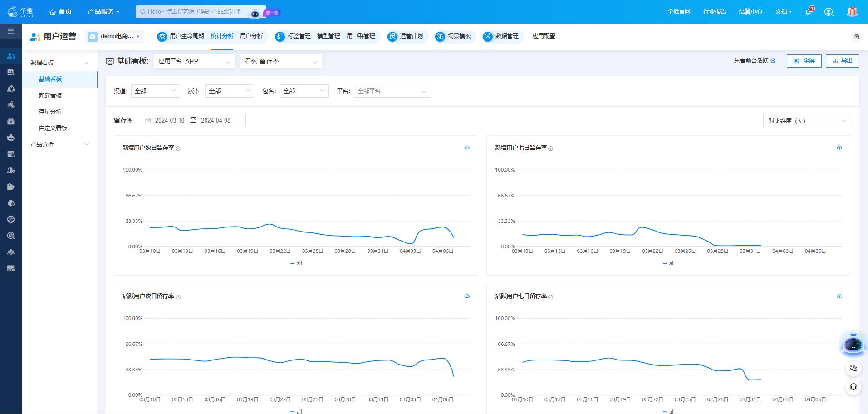This screenshot has width=868, height=414.
Task: Open 结算中心 link
Action: [750, 12]
